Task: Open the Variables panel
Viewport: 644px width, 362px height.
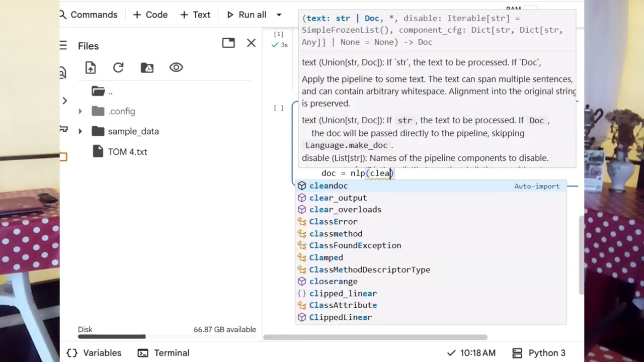Action: point(95,353)
